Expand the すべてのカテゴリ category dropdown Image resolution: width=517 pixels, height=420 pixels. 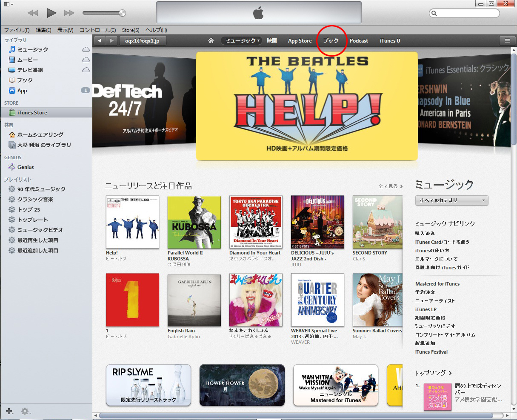coord(451,200)
